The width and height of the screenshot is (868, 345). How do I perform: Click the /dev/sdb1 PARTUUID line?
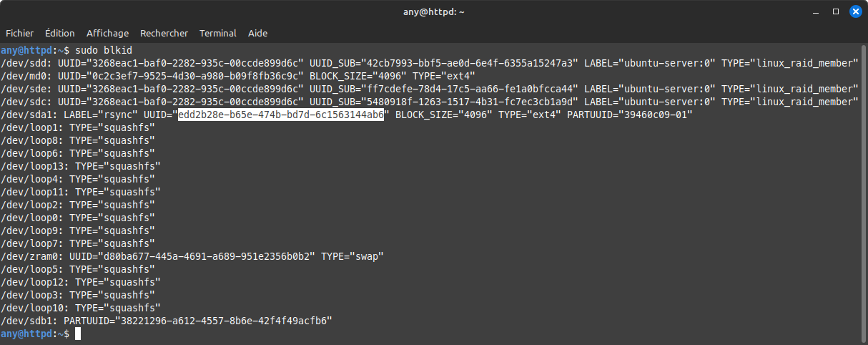coord(167,321)
